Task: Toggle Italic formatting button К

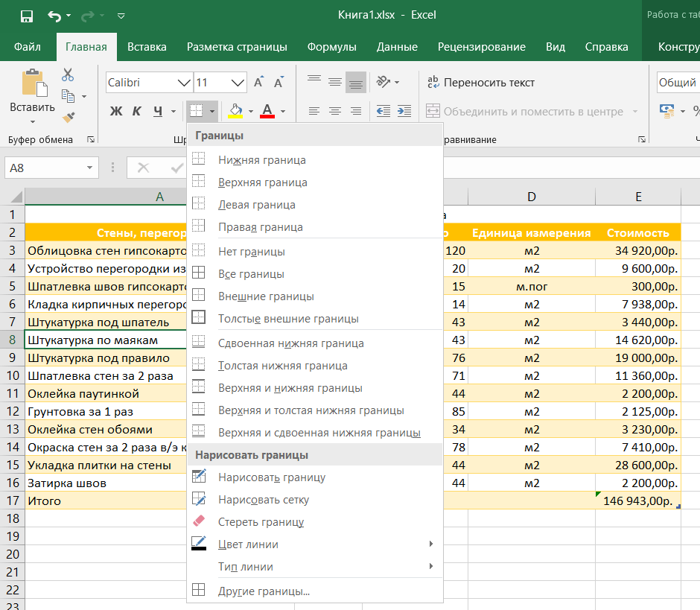Action: [x=137, y=112]
